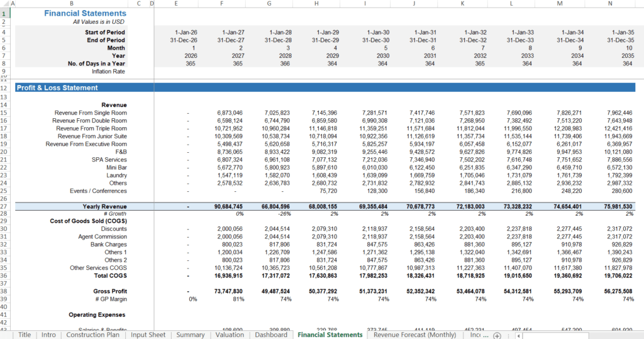This screenshot has width=644, height=339.
Task: Select column N header
Action: tap(610, 4)
